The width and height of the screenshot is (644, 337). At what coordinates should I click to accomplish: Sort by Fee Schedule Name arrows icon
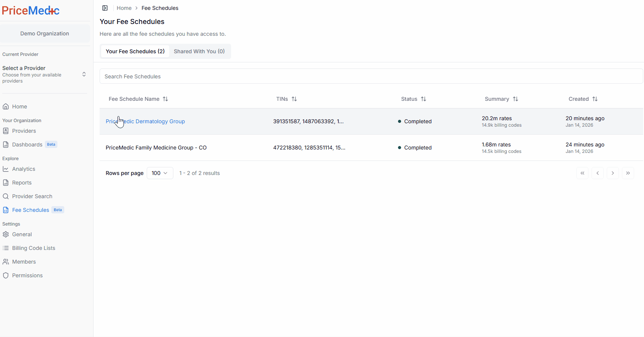coord(165,99)
